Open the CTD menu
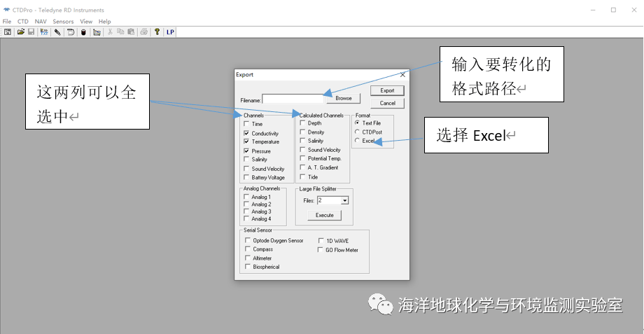The height and width of the screenshot is (334, 644). tap(23, 22)
